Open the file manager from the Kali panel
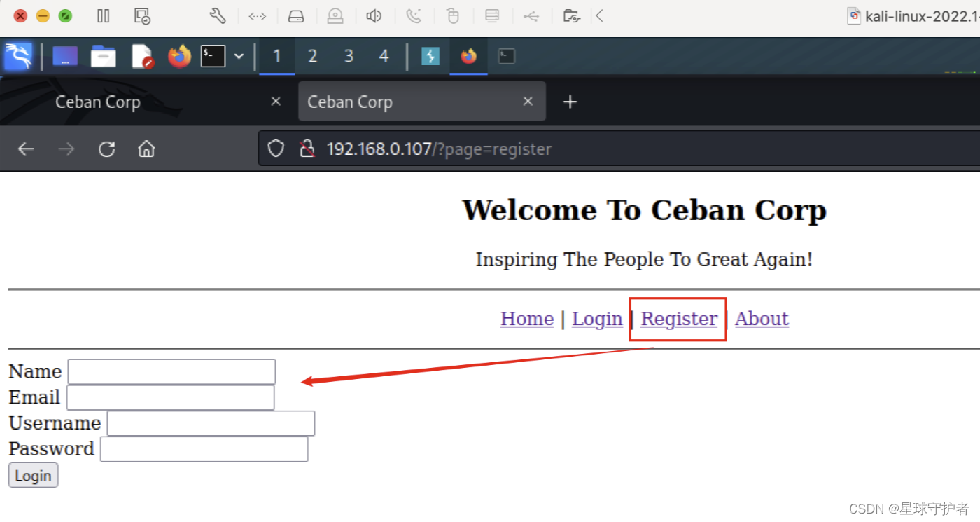This screenshot has width=980, height=522. (103, 56)
